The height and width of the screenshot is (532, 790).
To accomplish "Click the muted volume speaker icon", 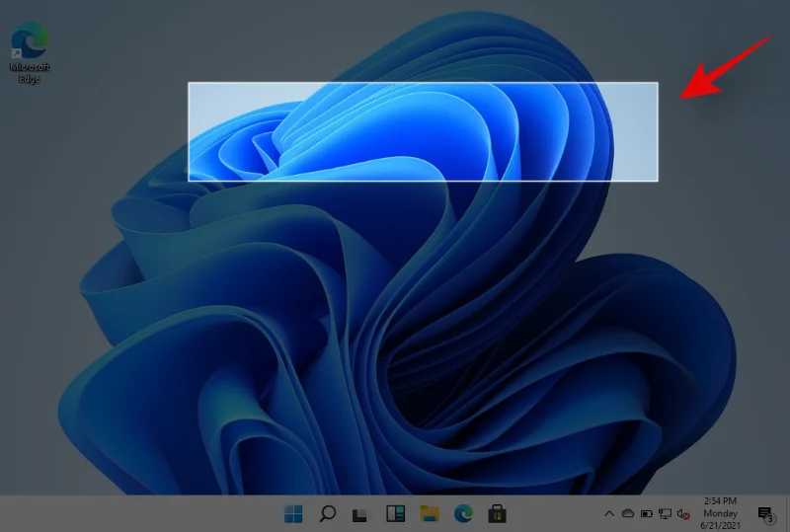I will point(683,514).
